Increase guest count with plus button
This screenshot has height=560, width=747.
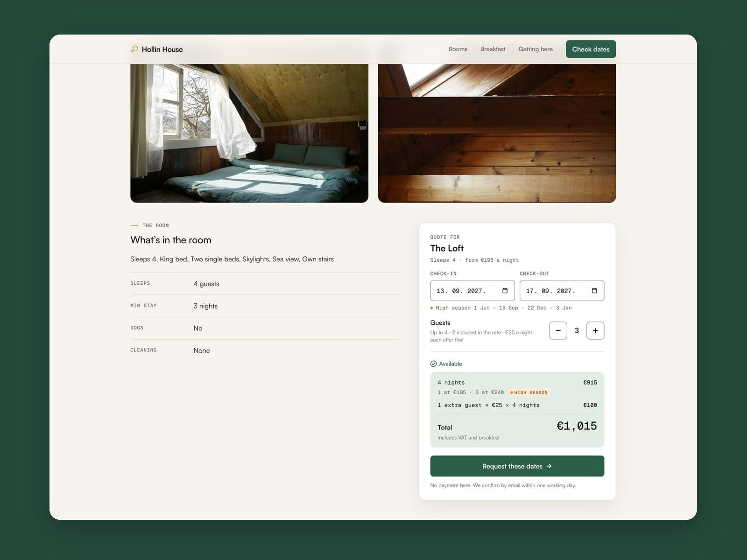pos(595,330)
